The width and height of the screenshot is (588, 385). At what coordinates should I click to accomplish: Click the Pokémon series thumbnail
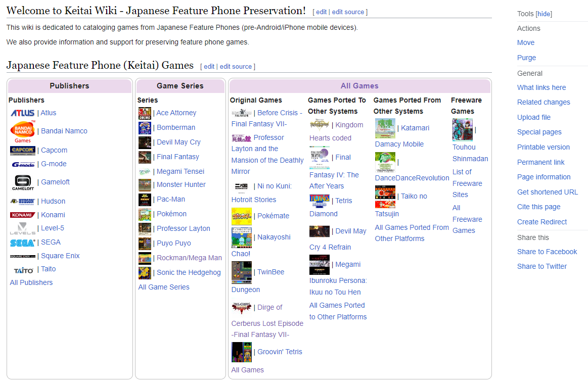coord(145,214)
